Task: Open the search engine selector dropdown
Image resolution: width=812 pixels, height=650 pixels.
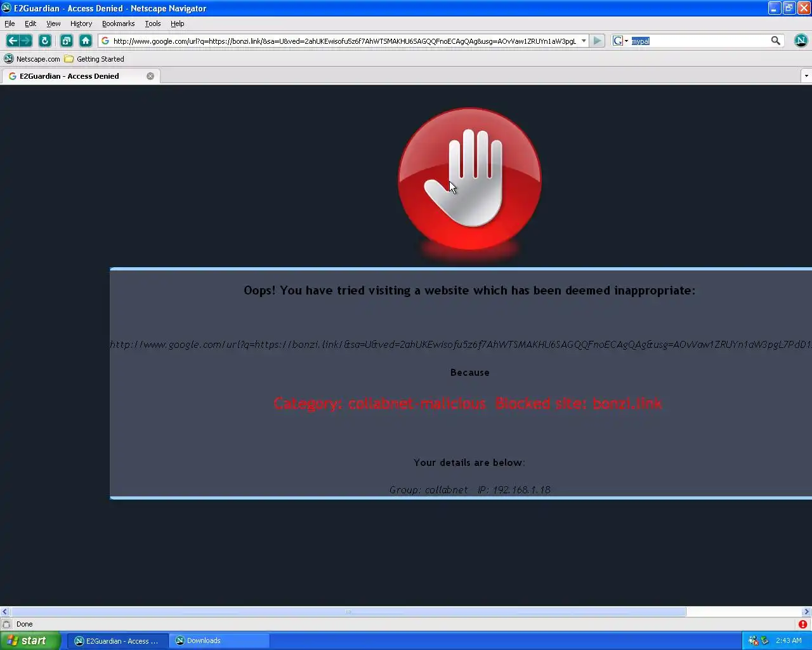Action: click(x=620, y=41)
